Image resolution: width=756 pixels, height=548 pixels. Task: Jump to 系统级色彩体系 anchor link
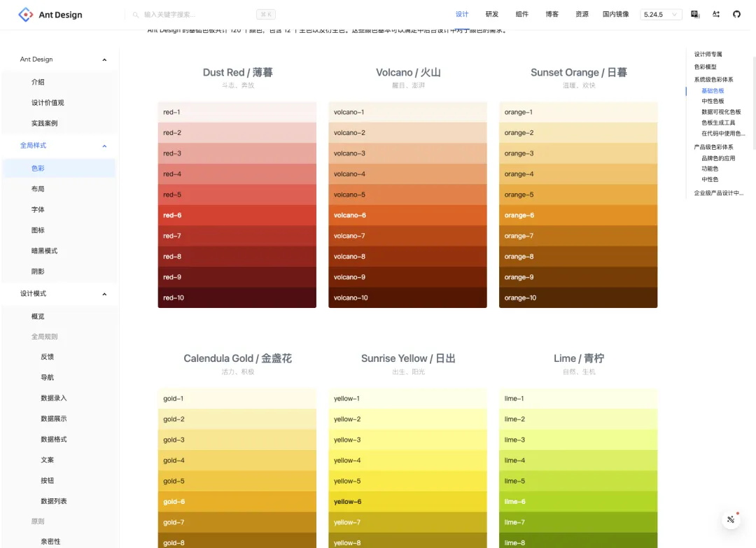click(713, 80)
